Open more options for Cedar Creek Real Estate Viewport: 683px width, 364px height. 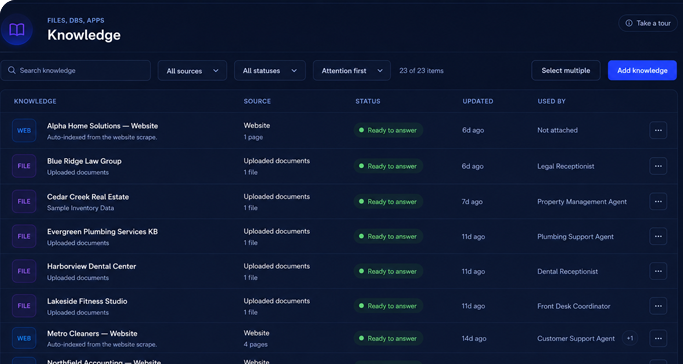click(658, 202)
